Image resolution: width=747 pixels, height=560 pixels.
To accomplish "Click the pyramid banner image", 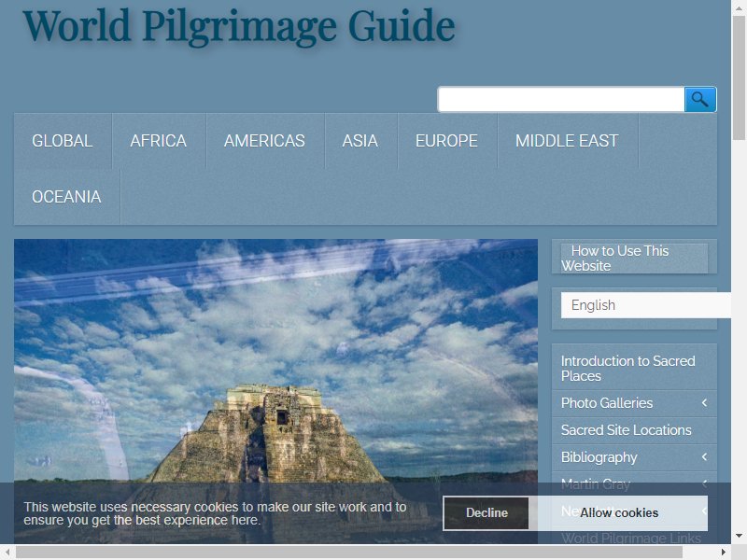I will point(275,391).
